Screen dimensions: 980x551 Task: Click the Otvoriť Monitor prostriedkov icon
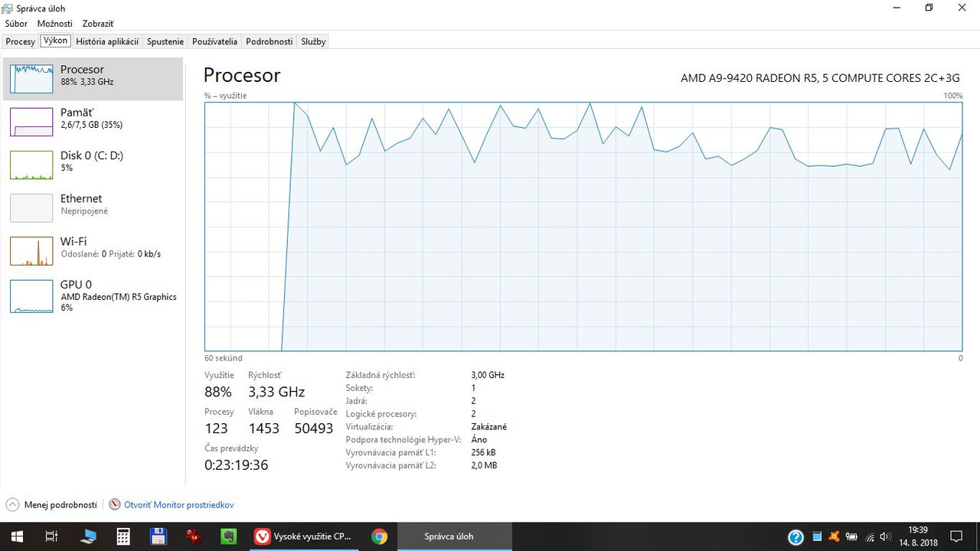coord(115,505)
